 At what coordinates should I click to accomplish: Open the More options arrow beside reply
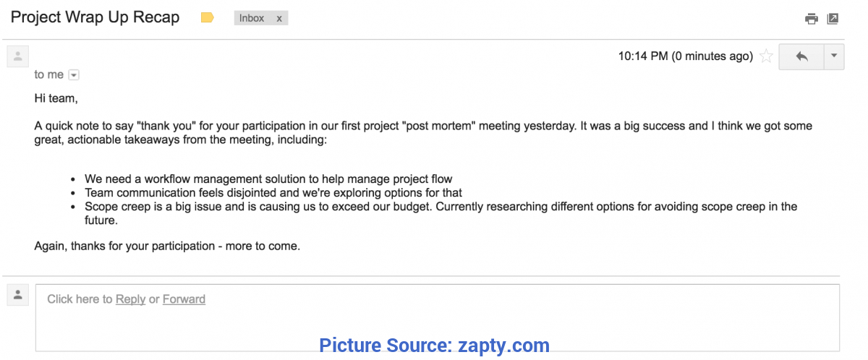pyautogui.click(x=834, y=56)
